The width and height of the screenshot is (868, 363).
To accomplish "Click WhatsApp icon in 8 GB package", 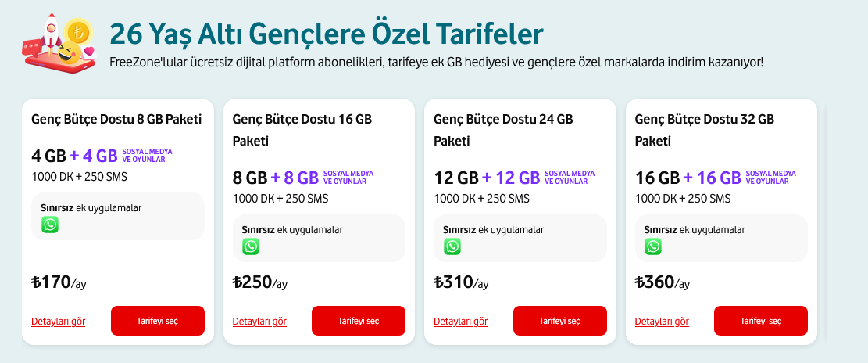I will point(50,225).
